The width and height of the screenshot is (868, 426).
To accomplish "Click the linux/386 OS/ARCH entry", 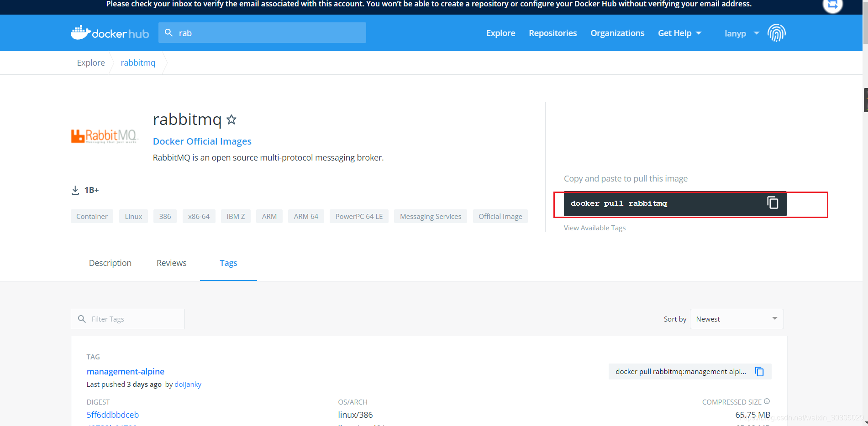I will click(355, 415).
